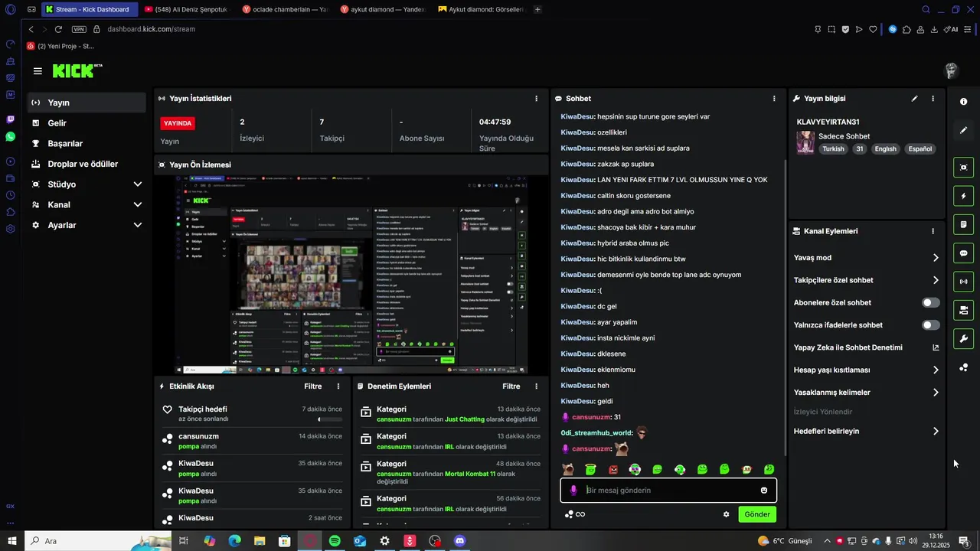Select Yayın in the left sidebar
Viewport: 980px width, 551px height.
pos(87,103)
